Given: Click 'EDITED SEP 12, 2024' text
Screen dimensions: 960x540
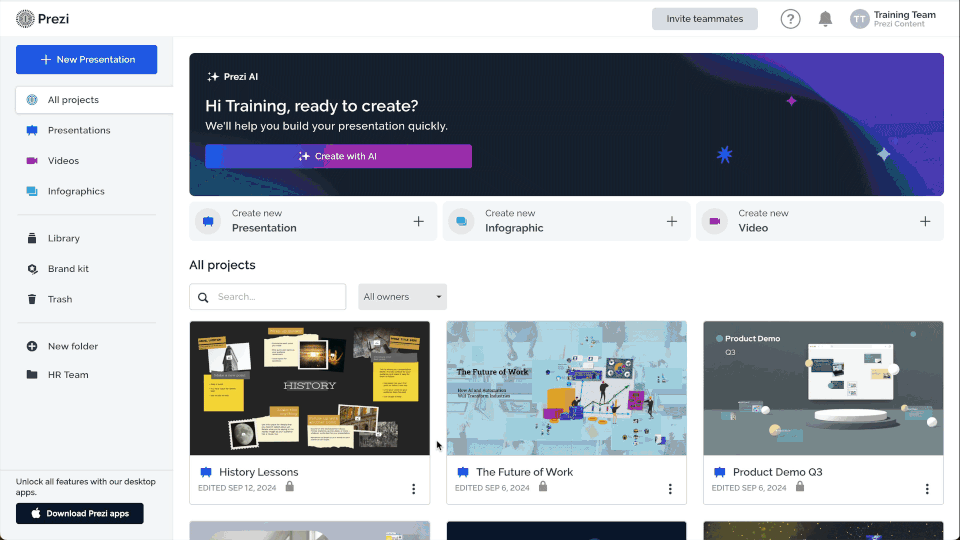Looking at the screenshot, I should [x=237, y=488].
